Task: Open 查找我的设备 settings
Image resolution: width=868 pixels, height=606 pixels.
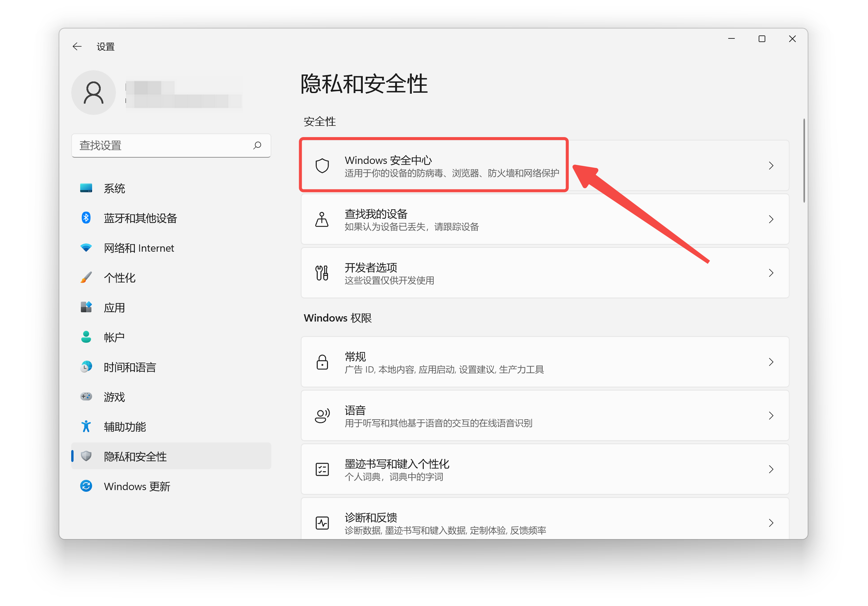Action: click(x=545, y=219)
